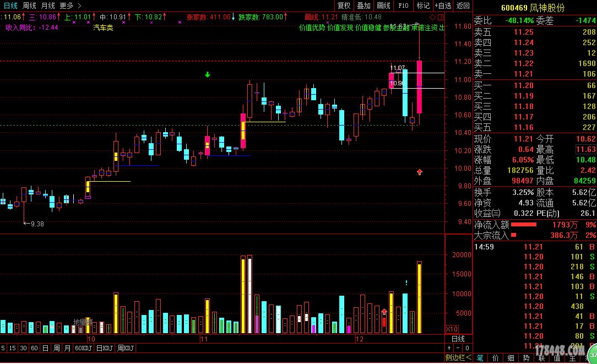Open the F10 company information
Image resolution: width=597 pixels, height=364 pixels.
coord(403,6)
